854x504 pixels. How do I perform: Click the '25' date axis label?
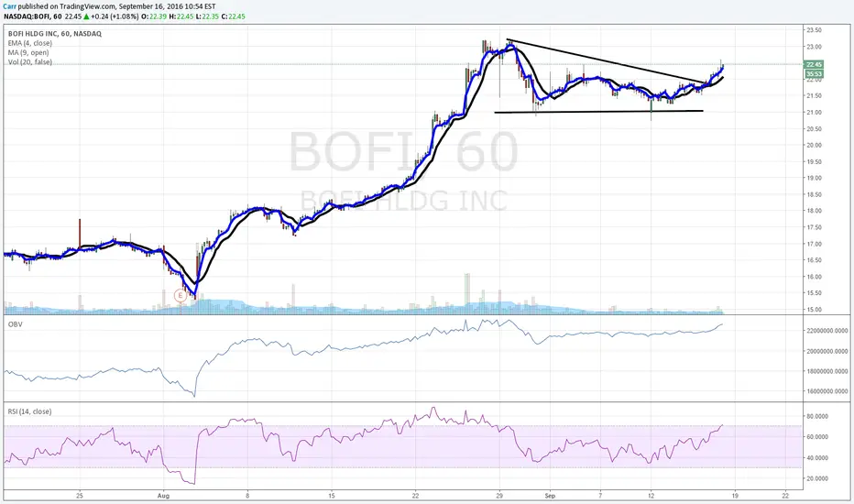tap(80, 496)
